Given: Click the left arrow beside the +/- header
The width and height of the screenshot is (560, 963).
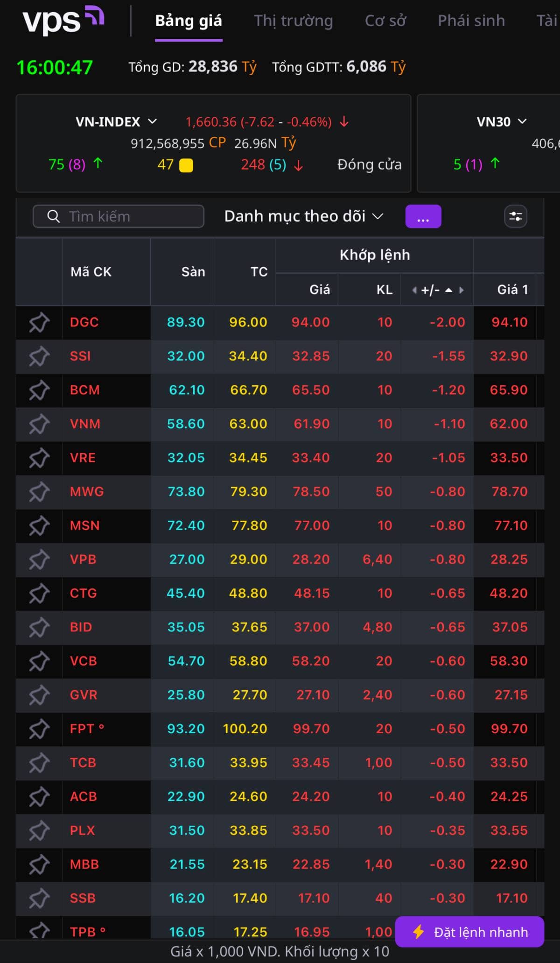Looking at the screenshot, I should [x=414, y=290].
